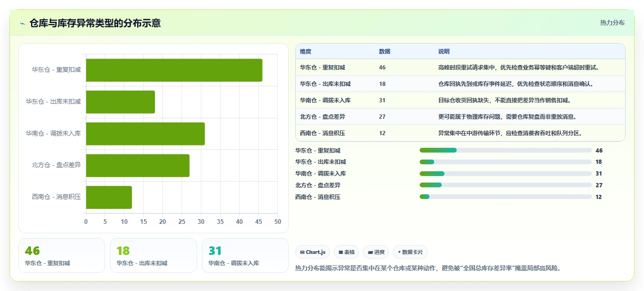644x291 pixels.
Task: Click 华东仓 - 出库未扣减 in the table
Action: click(x=325, y=84)
